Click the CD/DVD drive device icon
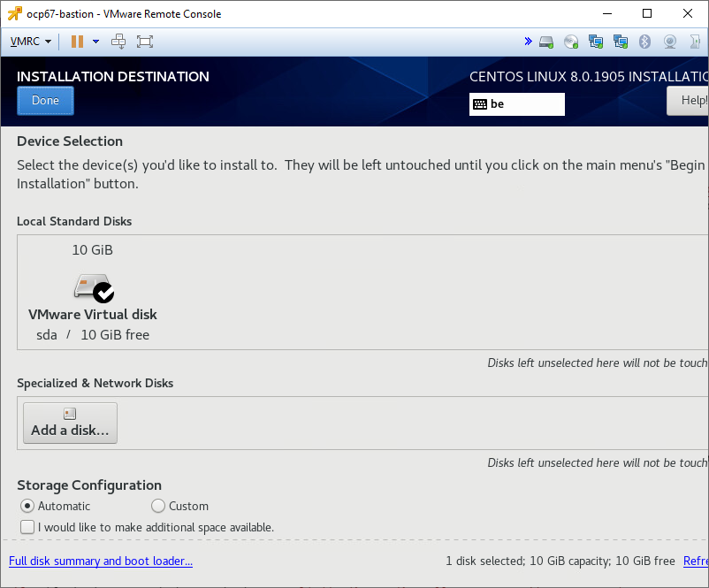 pos(571,42)
